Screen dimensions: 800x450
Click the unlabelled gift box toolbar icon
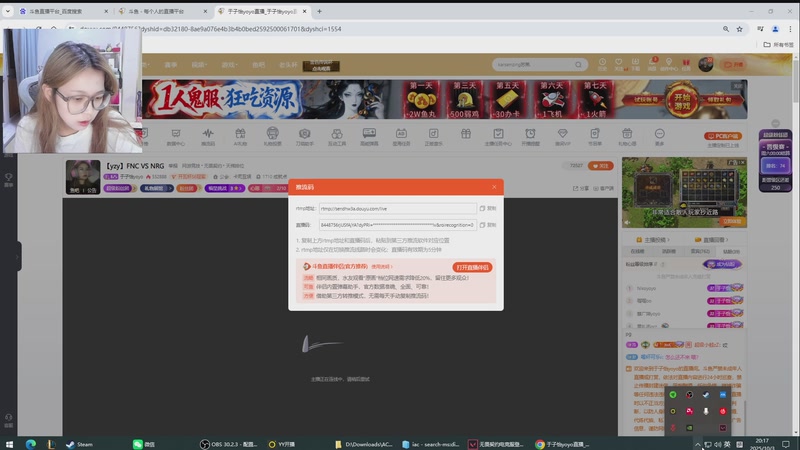(x=466, y=134)
